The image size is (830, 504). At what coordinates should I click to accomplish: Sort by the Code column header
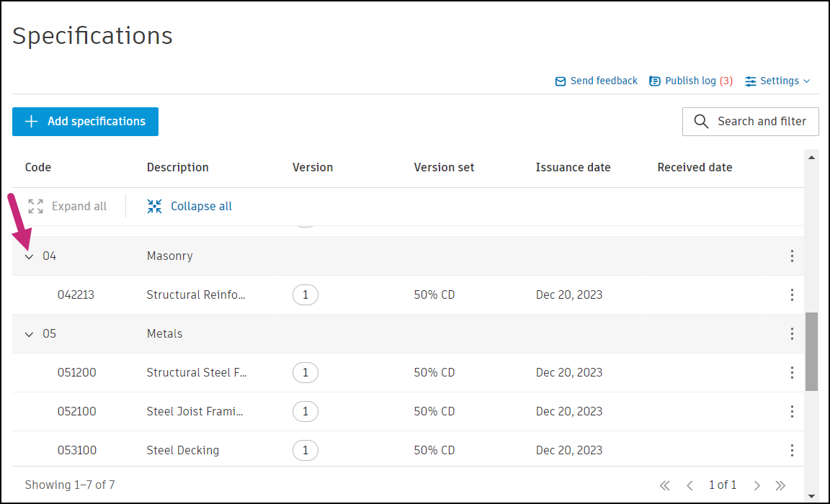(38, 168)
